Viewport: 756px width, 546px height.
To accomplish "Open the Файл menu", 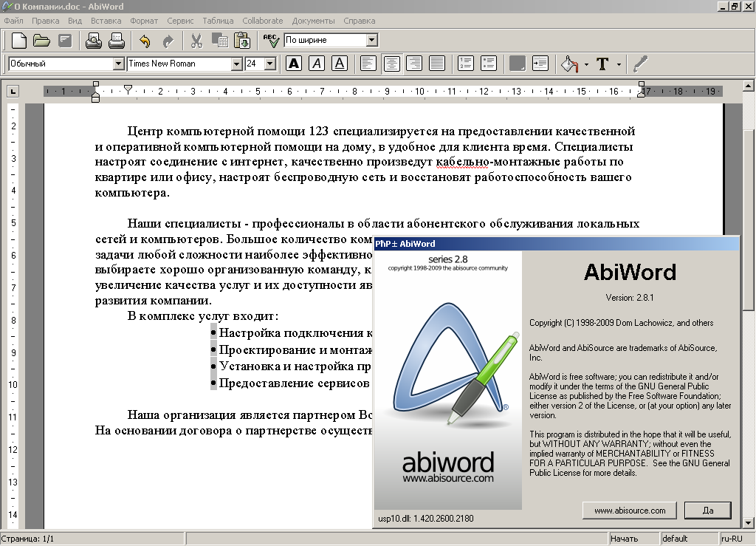I will pos(13,21).
